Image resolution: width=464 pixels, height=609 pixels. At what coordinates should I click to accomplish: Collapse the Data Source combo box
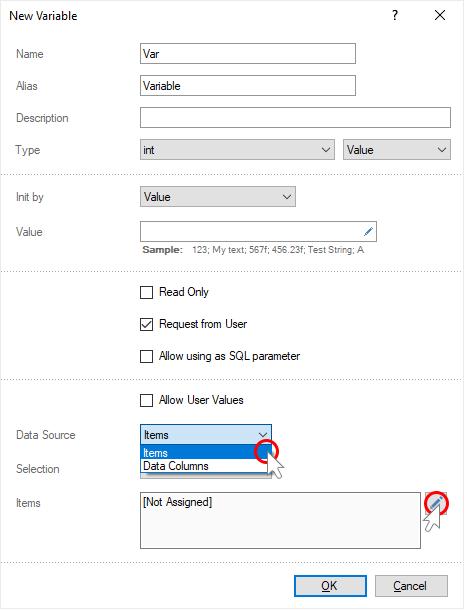(x=206, y=435)
